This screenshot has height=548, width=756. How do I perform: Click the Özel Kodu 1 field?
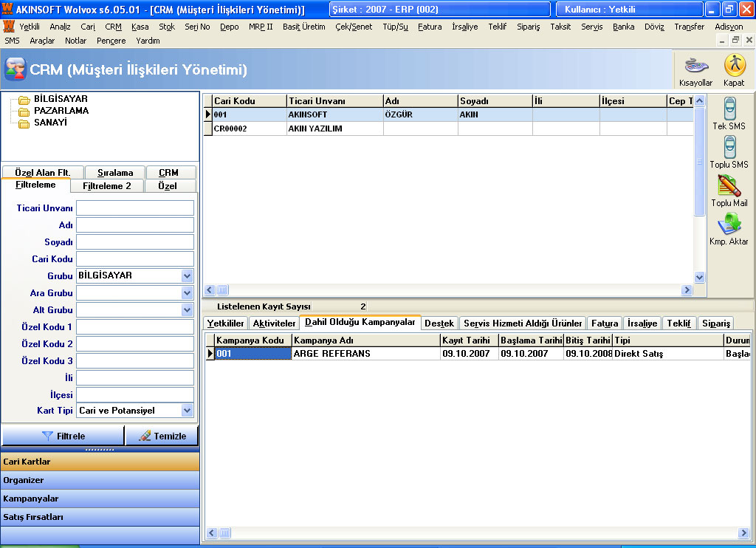click(135, 326)
